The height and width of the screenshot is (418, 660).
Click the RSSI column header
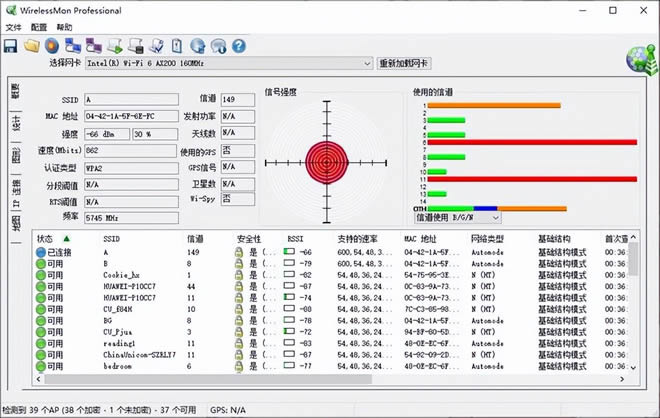[295, 239]
